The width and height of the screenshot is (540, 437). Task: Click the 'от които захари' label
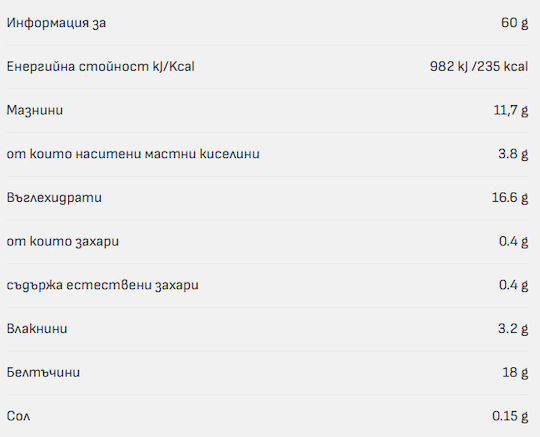coord(63,241)
